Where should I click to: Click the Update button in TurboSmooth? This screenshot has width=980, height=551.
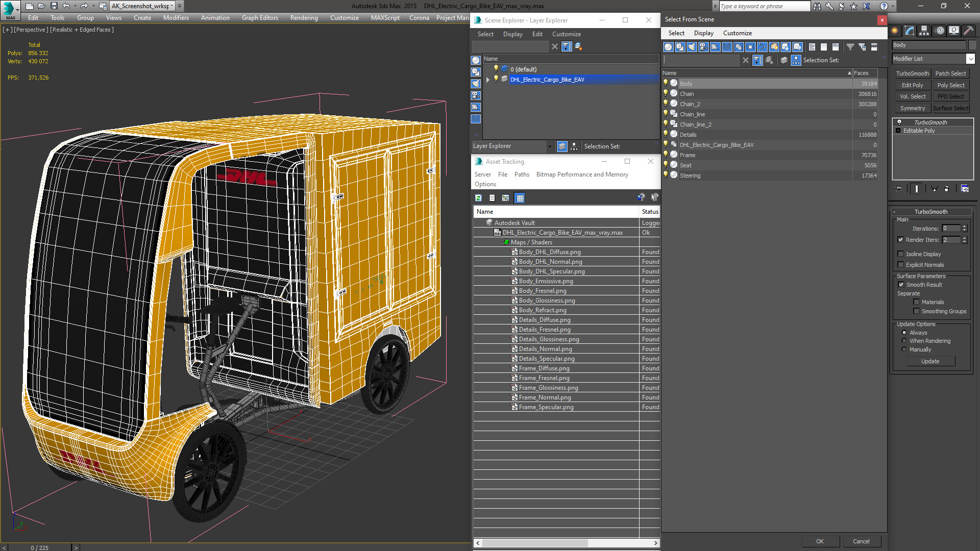click(930, 361)
